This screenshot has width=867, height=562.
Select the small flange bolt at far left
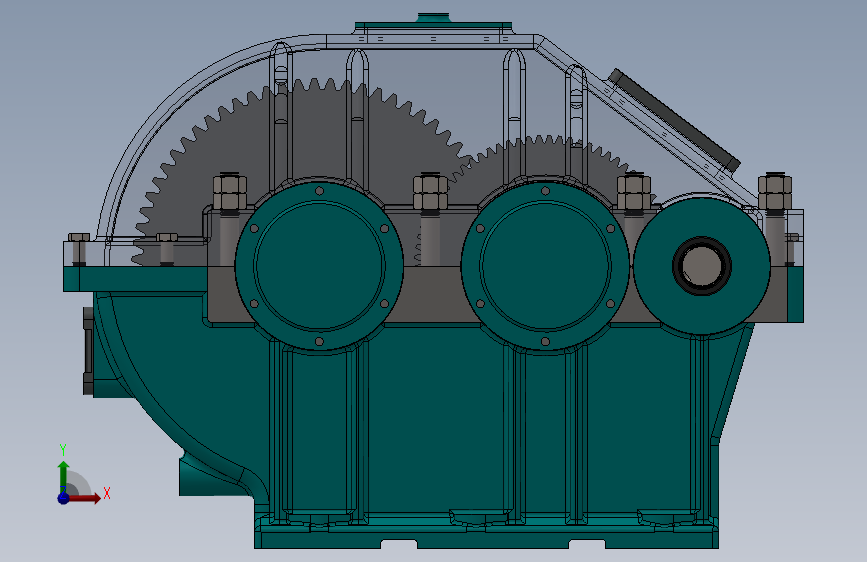point(79,249)
